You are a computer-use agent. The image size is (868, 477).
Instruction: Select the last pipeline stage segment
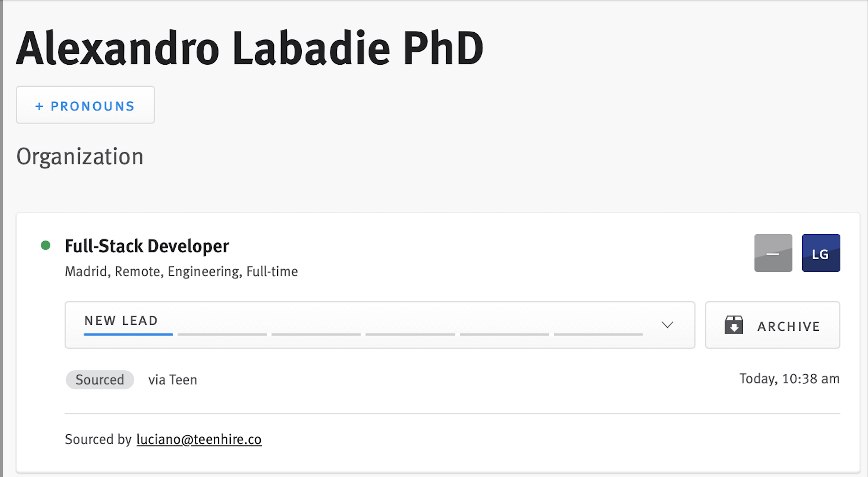[599, 334]
